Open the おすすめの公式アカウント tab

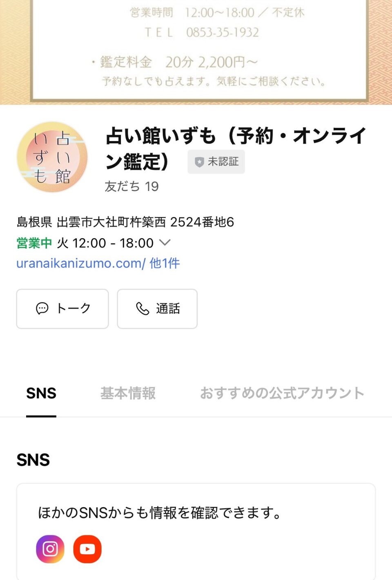282,393
